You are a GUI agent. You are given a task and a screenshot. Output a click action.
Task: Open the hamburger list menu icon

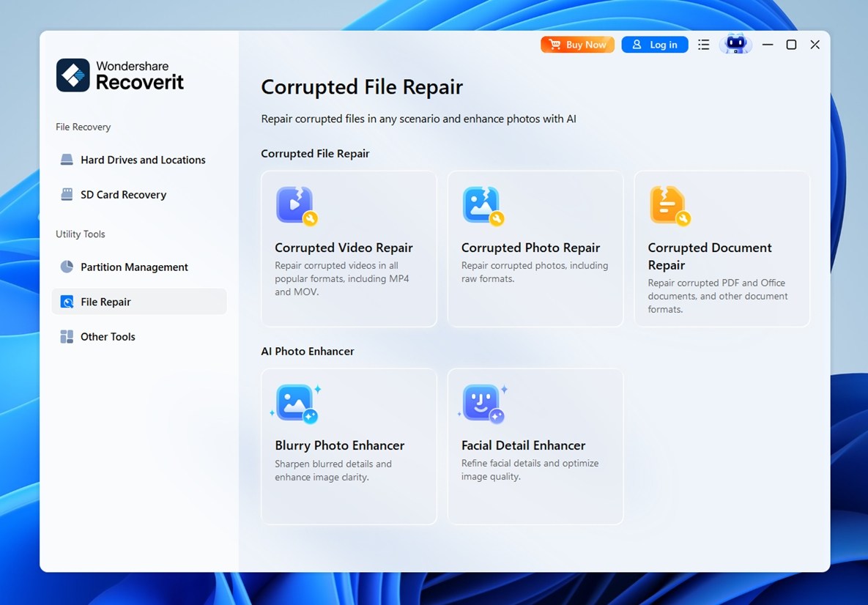point(704,44)
